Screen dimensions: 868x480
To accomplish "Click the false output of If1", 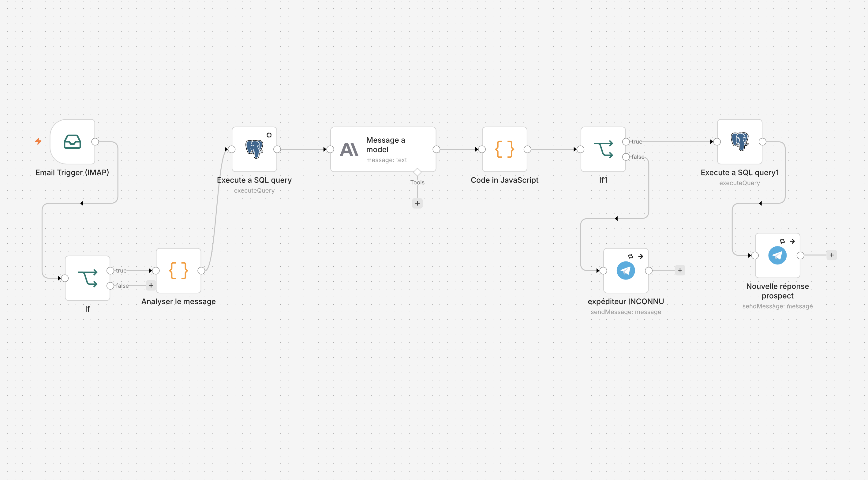I will click(x=626, y=157).
